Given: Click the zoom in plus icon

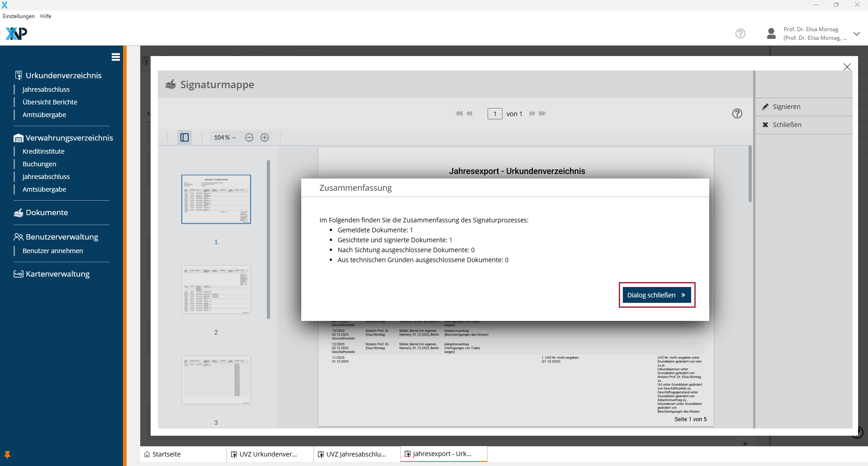Looking at the screenshot, I should point(265,137).
